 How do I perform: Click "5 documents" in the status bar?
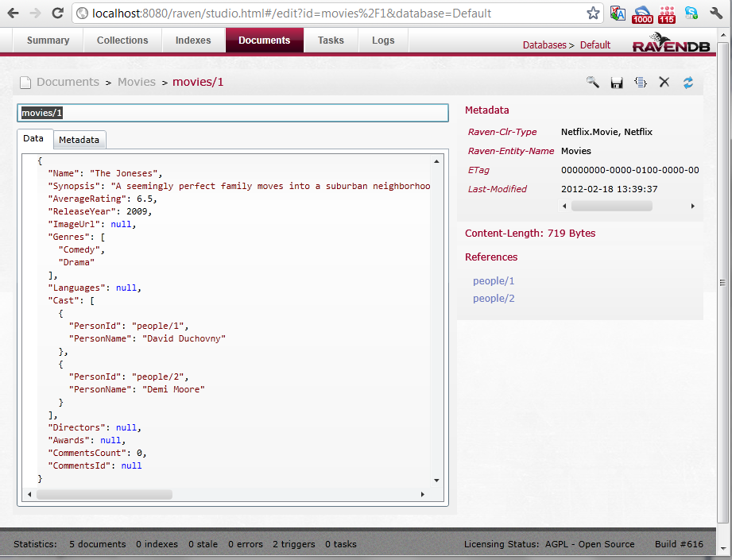(98, 544)
